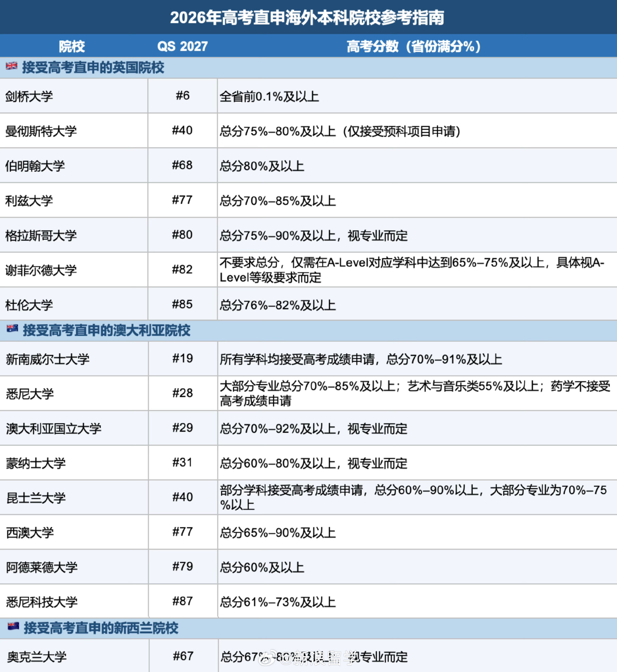Click the text '总分80%及以上'

tap(262, 166)
